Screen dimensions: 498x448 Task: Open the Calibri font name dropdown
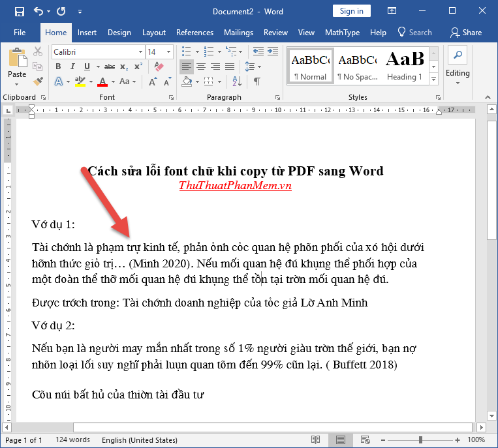[x=140, y=52]
